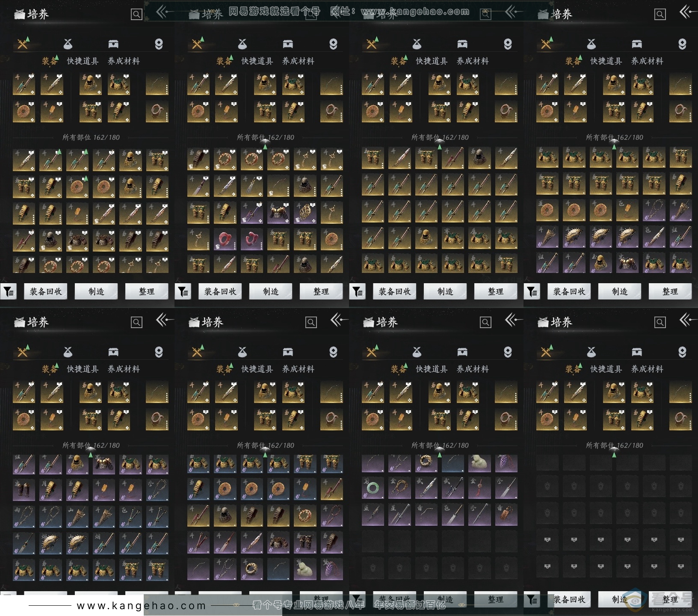Select equipped golden helmet in top-left panel
698x616 pixels.
[x=91, y=84]
